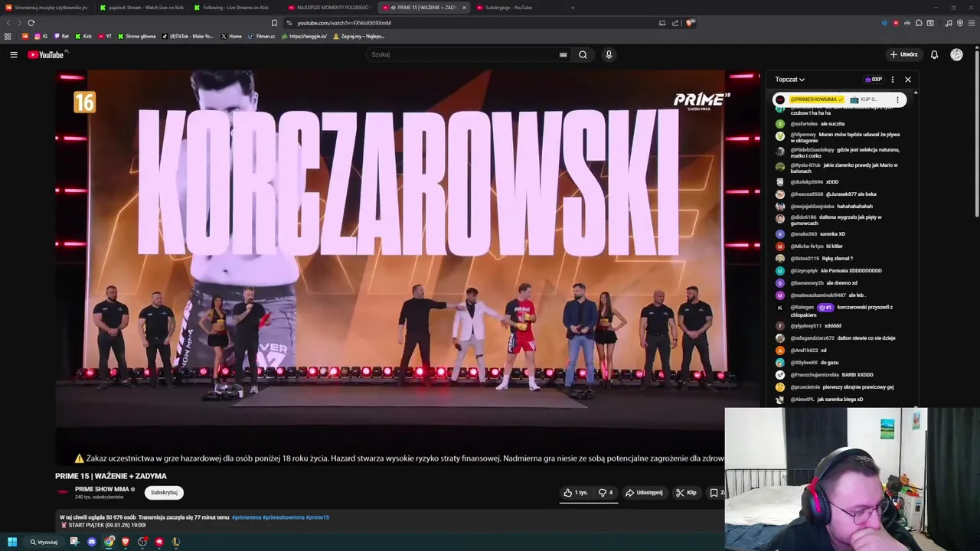Image resolution: width=980 pixels, height=551 pixels.
Task: Open the YT bookmark
Action: (x=105, y=36)
